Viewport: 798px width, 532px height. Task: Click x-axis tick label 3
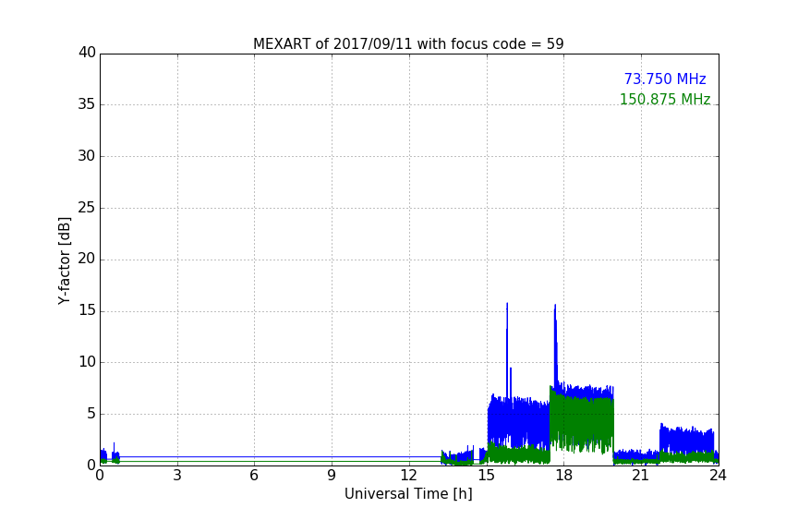coord(177,476)
